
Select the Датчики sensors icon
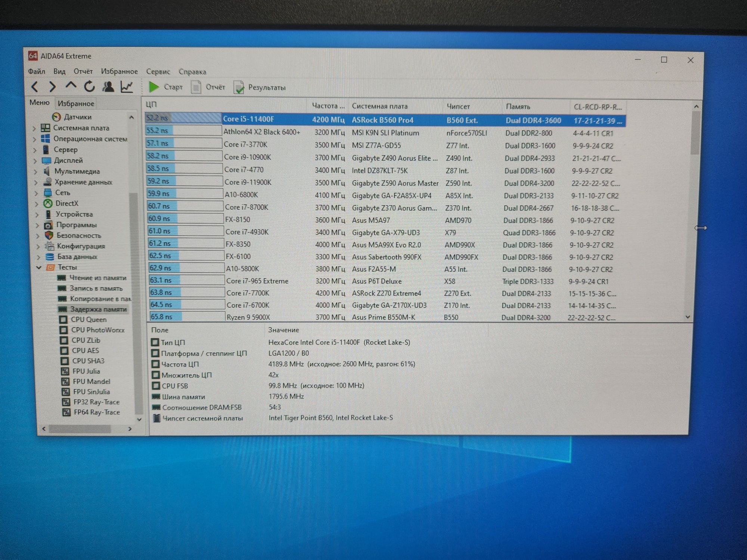point(56,117)
